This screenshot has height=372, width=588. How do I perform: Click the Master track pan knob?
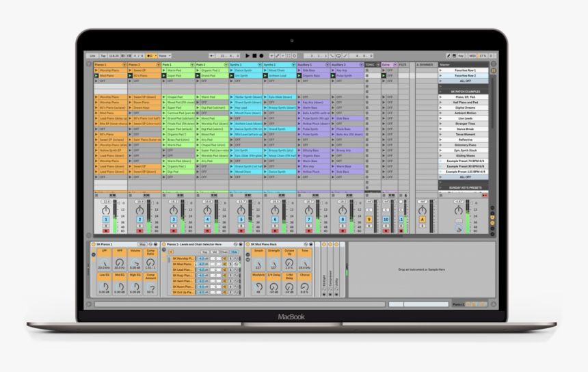pos(458,211)
